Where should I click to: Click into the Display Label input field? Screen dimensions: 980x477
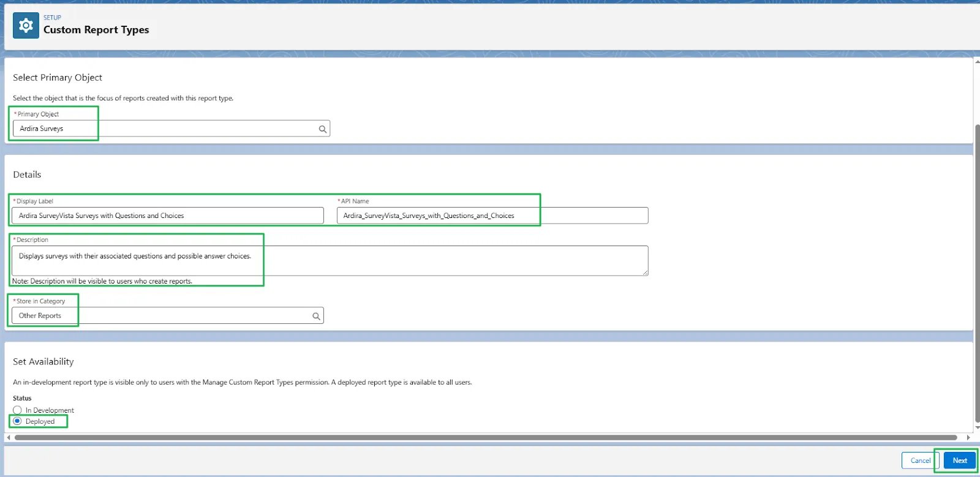click(x=168, y=216)
